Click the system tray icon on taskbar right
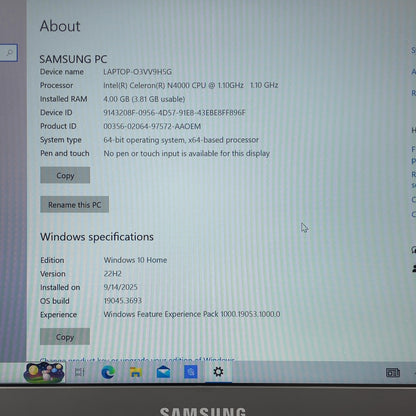416x416 pixels. [x=393, y=373]
